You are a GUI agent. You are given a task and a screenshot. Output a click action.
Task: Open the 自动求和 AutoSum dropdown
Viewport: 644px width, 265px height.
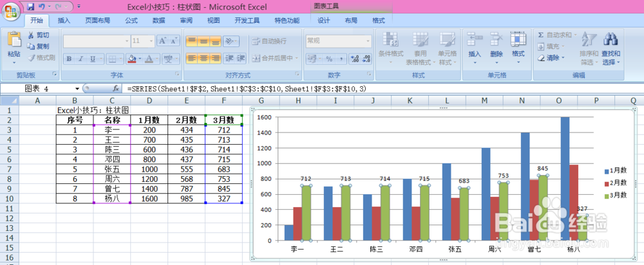pyautogui.click(x=575, y=35)
